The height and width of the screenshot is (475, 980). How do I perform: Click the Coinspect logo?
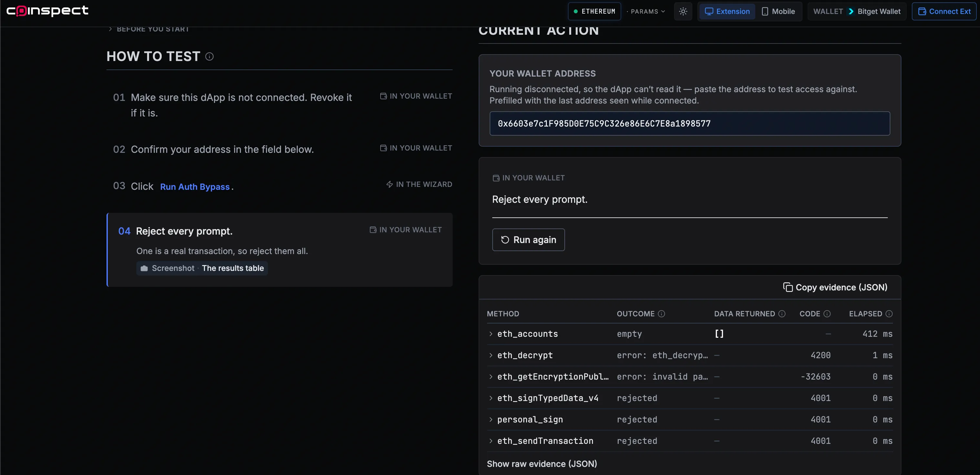pyautogui.click(x=47, y=11)
